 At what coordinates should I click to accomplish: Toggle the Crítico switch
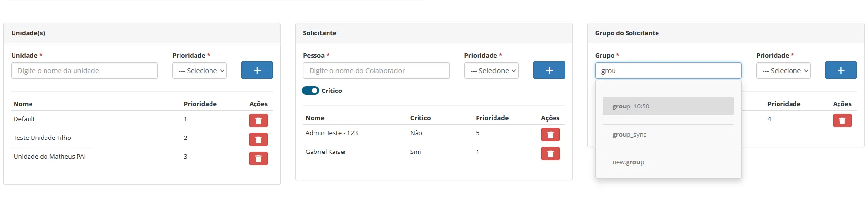coord(311,91)
